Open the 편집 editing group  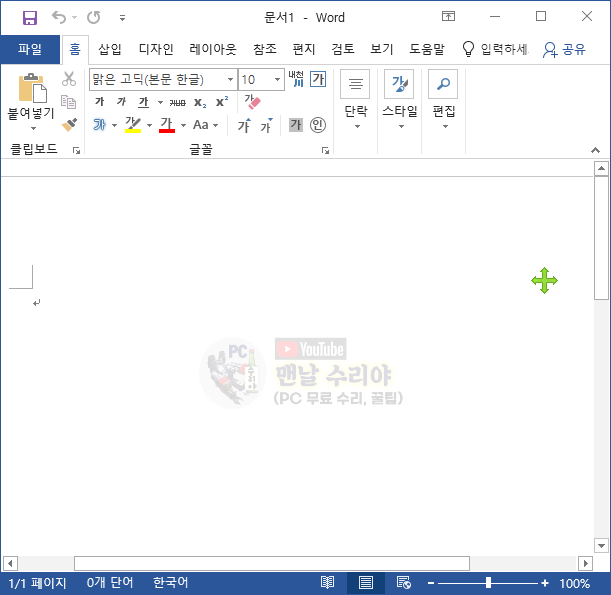(443, 101)
